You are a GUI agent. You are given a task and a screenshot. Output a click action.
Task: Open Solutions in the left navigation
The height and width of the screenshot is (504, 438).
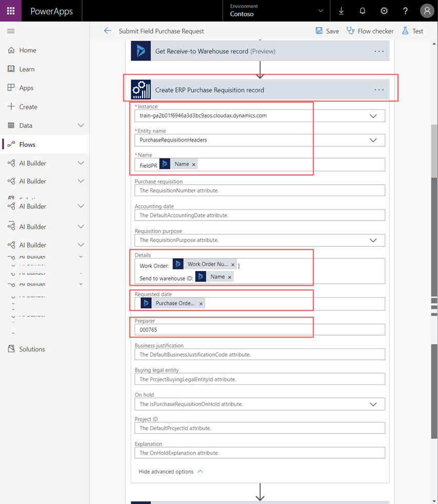[x=32, y=349]
